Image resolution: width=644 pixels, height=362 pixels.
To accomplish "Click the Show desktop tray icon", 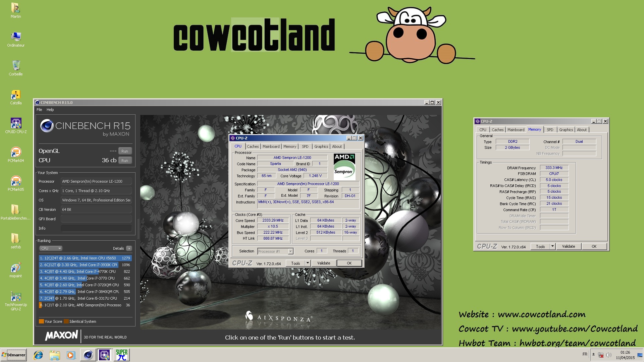I will 640,355.
